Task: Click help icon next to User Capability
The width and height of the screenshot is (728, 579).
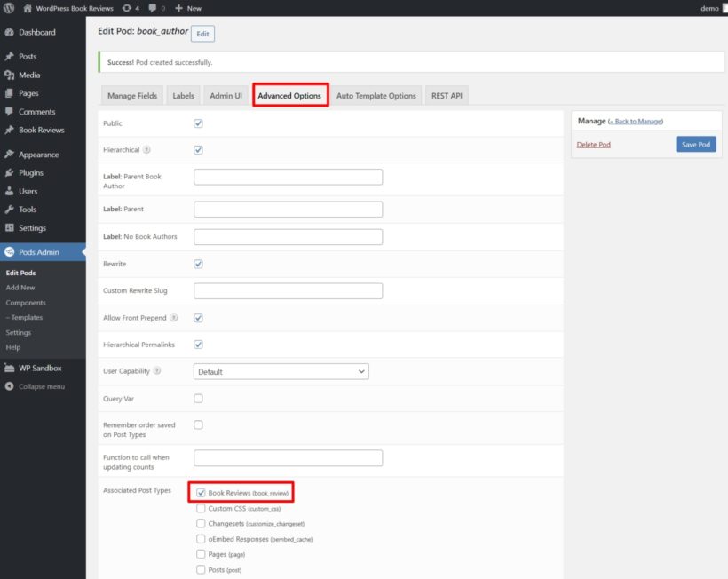Action: click(157, 370)
